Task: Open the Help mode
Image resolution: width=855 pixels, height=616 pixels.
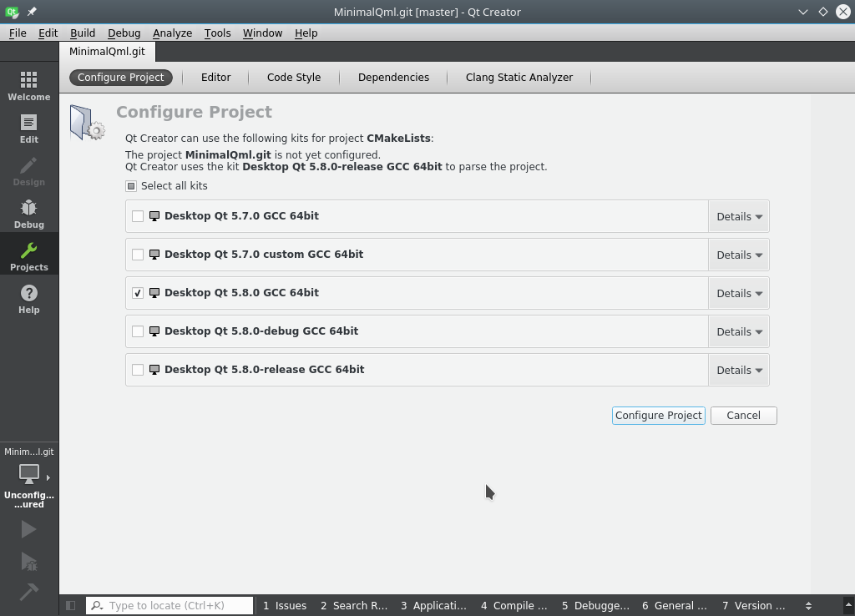Action: (29, 299)
